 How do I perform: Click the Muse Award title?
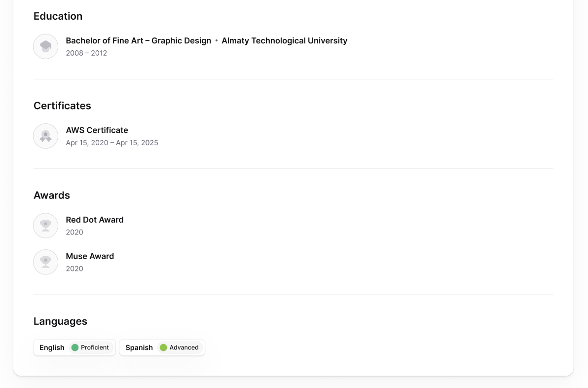click(x=90, y=256)
